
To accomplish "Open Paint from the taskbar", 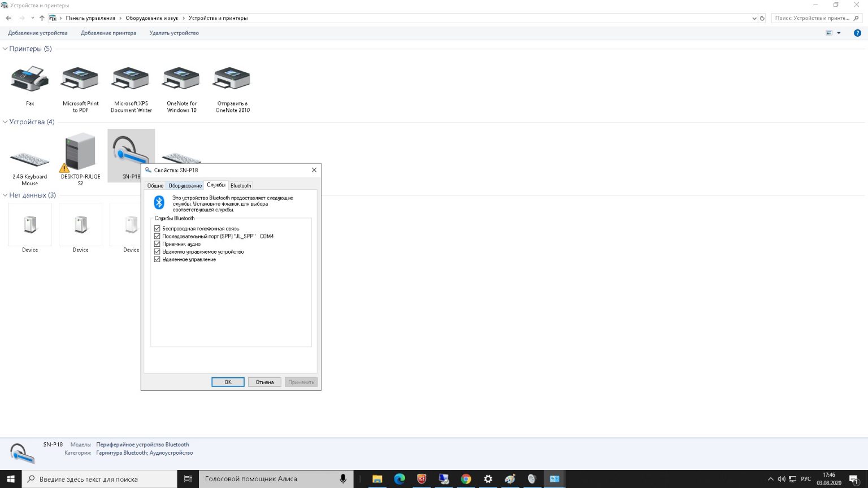I will pos(510,479).
